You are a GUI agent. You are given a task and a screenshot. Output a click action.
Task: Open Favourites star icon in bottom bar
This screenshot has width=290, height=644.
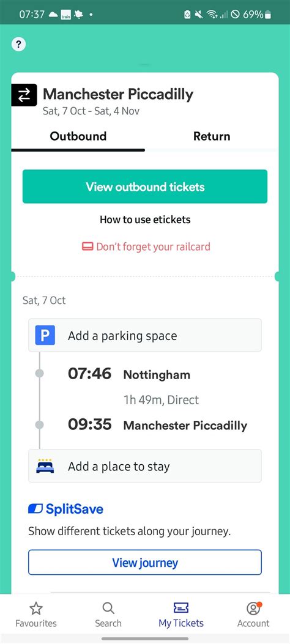pos(36,609)
